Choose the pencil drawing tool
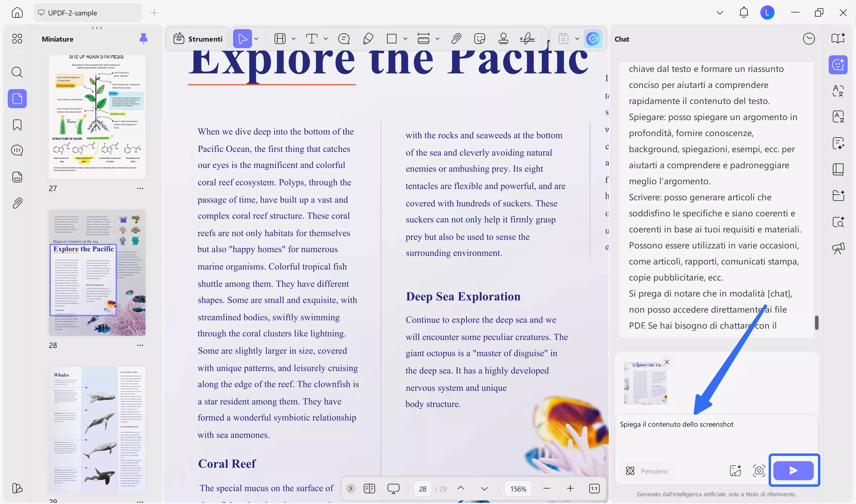This screenshot has height=504, width=856. coord(368,39)
